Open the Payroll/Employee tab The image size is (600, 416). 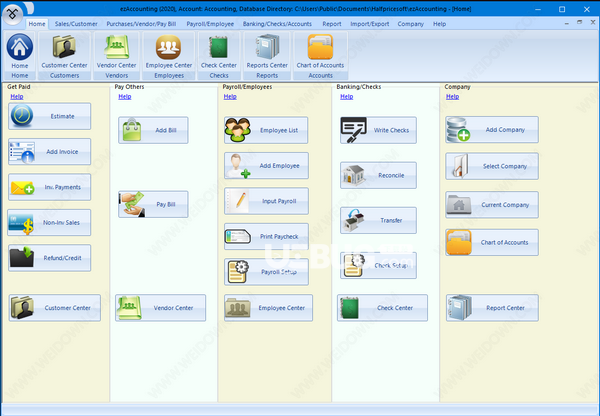coord(210,24)
